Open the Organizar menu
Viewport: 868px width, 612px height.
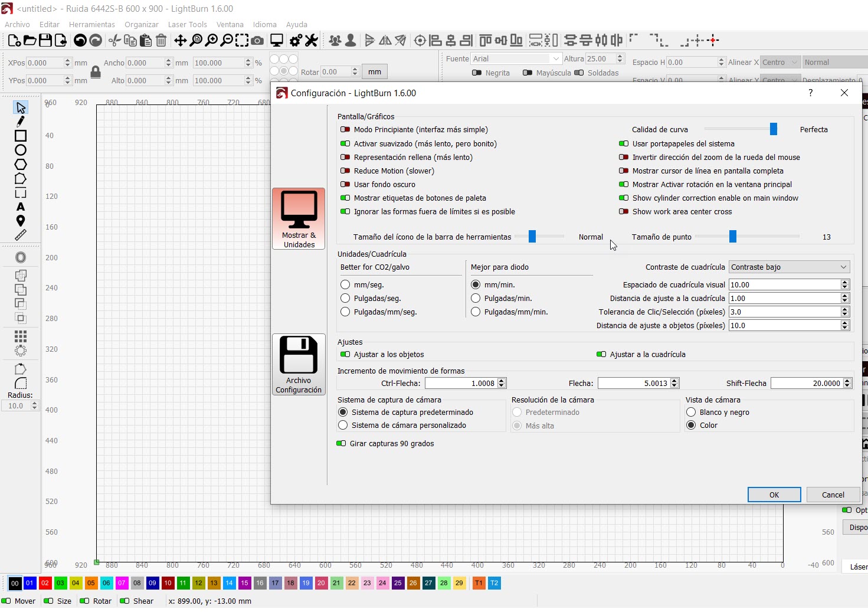point(142,24)
